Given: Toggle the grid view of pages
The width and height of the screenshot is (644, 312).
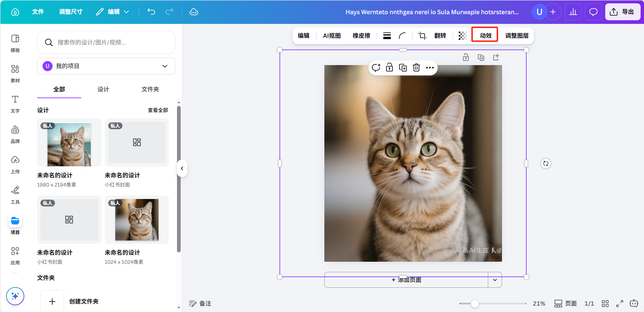Looking at the screenshot, I should pyautogui.click(x=605, y=304).
